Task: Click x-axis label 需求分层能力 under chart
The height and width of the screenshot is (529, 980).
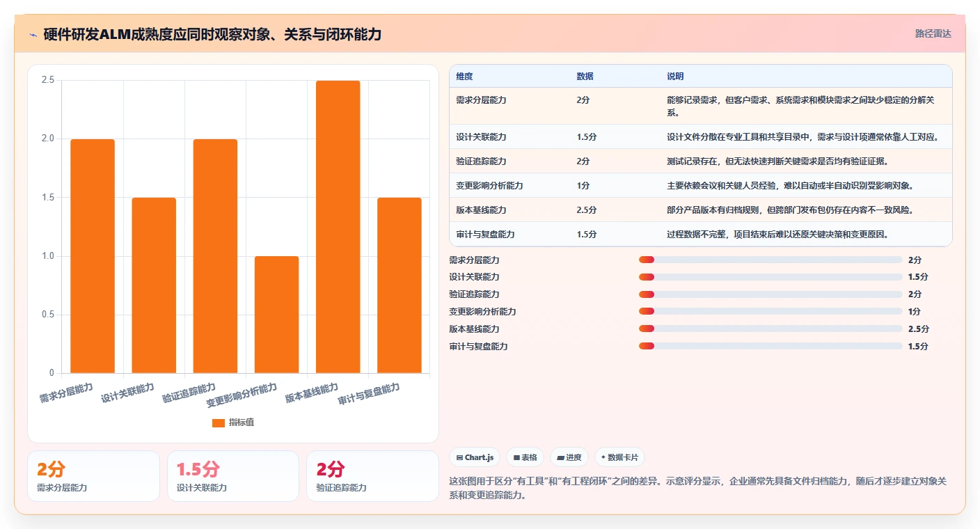Action: [66, 393]
